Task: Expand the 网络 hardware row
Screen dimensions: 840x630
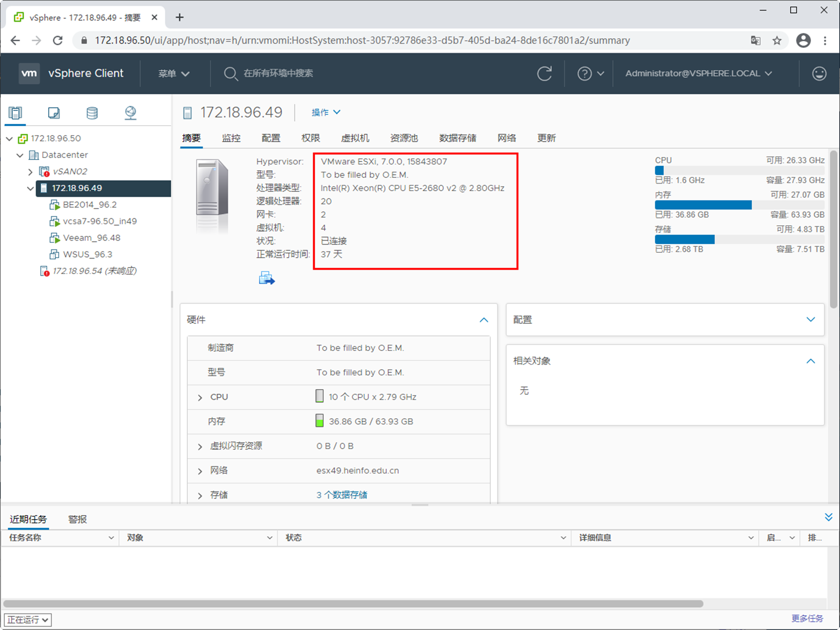Action: pos(200,471)
